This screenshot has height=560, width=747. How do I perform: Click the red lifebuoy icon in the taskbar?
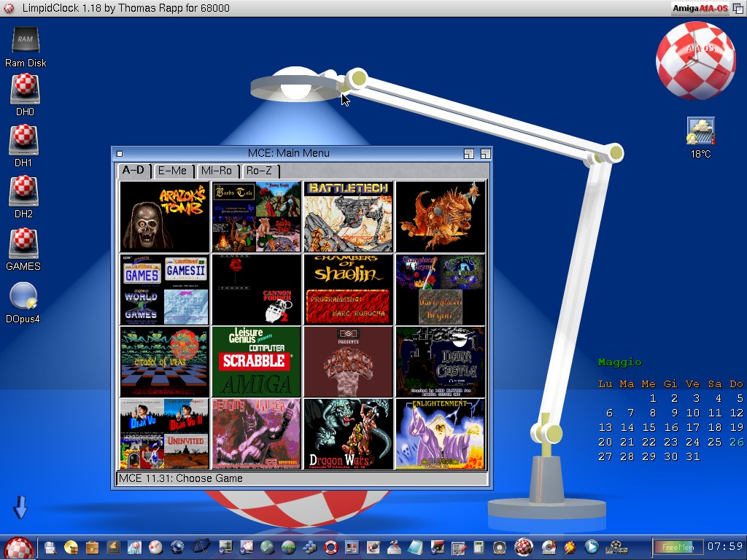tap(332, 547)
